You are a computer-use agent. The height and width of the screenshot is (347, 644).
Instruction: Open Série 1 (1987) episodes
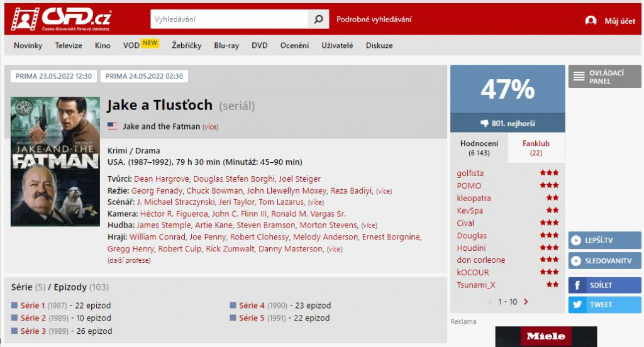(x=33, y=306)
